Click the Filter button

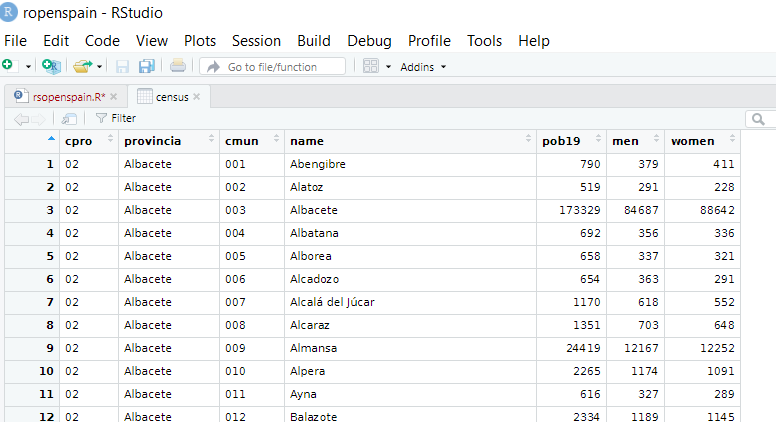(x=116, y=118)
